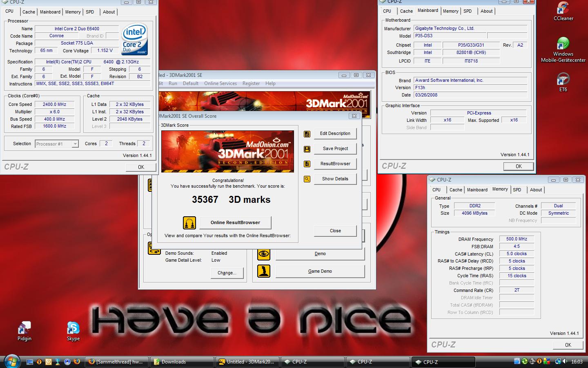Launch Firefox from the quick launch bar
This screenshot has height=368, width=588.
pos(77,361)
